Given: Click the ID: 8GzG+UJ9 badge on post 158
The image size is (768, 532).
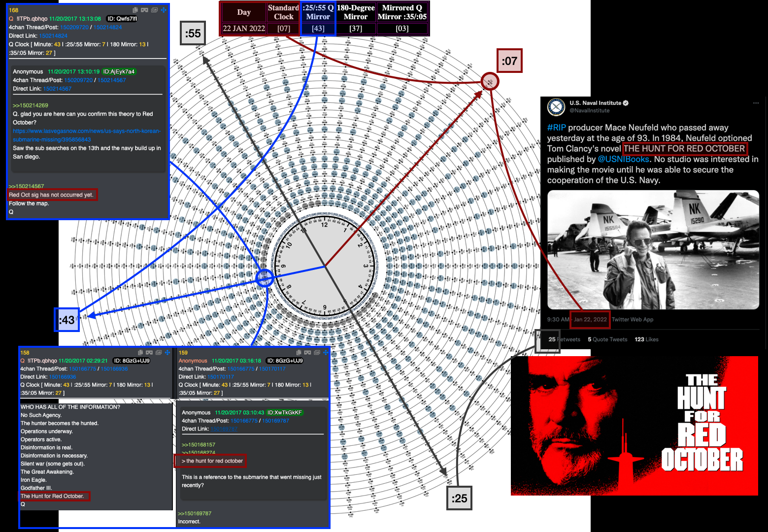Looking at the screenshot, I should [131, 361].
